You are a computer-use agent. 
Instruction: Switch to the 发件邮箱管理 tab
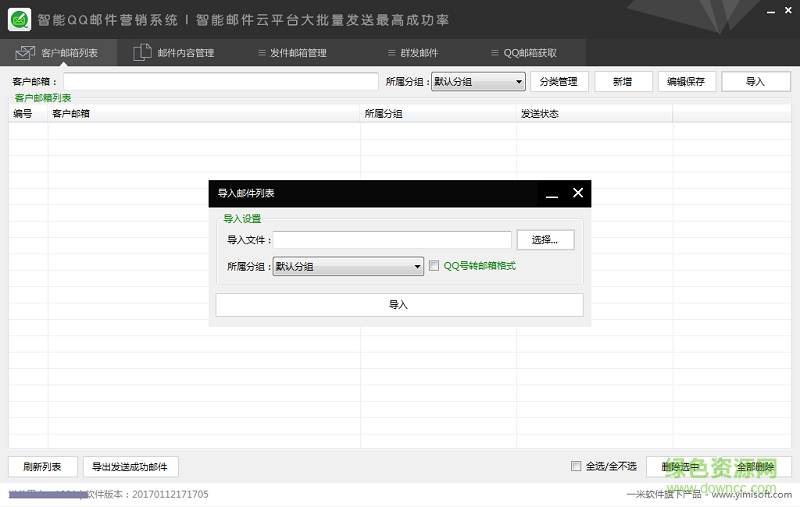[298, 53]
